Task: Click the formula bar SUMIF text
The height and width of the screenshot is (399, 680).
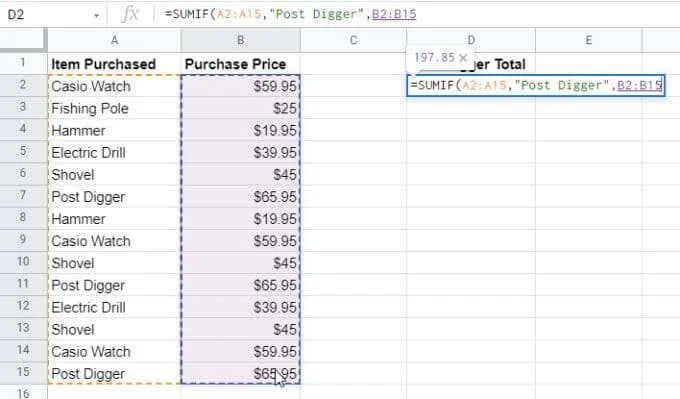Action: pos(290,14)
